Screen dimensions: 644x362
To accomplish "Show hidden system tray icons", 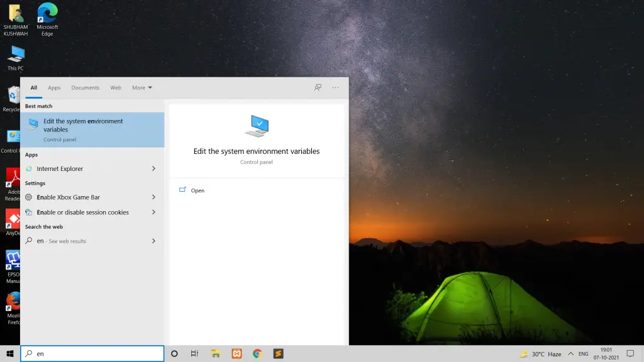I will pos(571,353).
